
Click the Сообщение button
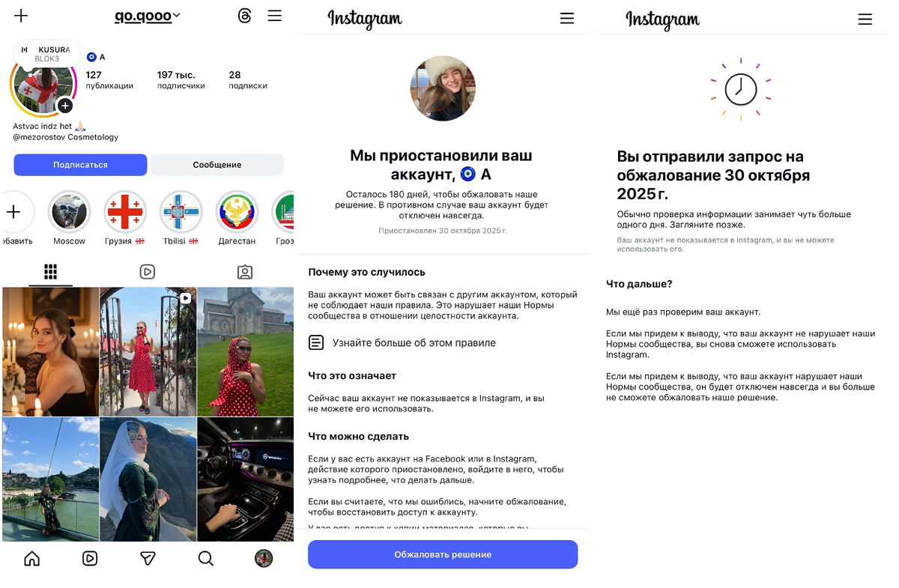[217, 165]
